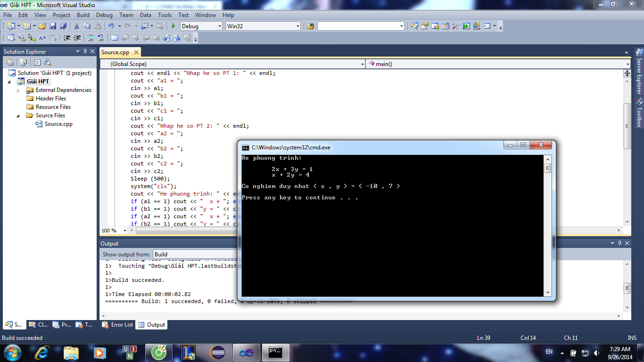644x362 pixels.
Task: Switch to the Error List tab
Action: pos(118,325)
